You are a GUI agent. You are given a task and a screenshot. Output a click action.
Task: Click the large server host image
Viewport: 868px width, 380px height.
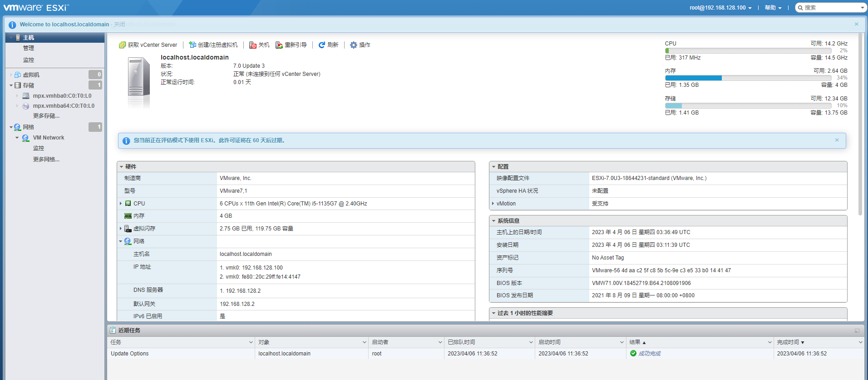point(138,82)
